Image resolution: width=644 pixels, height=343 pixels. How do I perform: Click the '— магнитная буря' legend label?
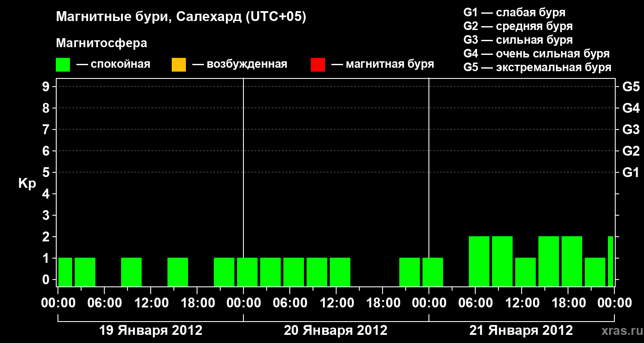(x=383, y=65)
